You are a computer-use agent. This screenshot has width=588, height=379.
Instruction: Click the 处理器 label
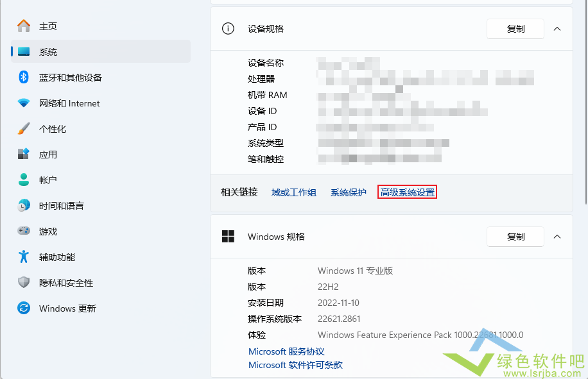click(261, 79)
